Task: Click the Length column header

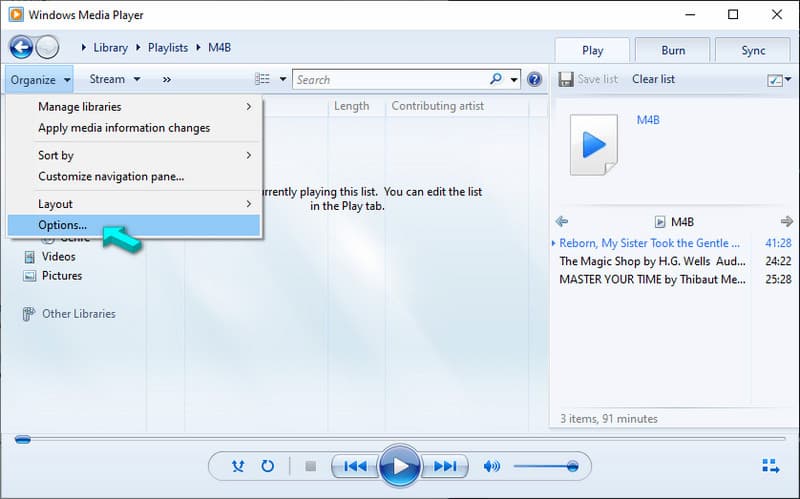Action: pos(352,106)
